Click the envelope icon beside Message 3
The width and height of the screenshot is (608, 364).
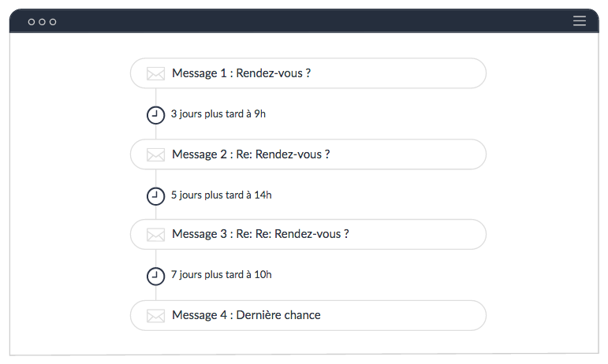point(155,234)
